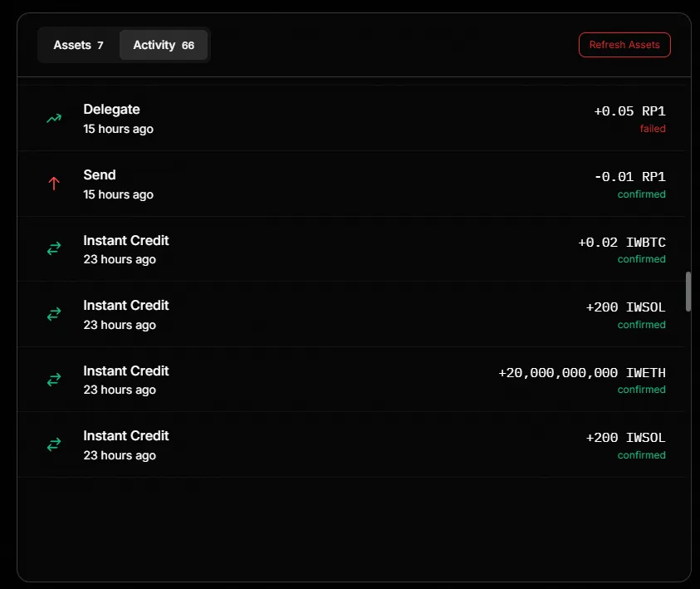
Task: Click confirmed status under +0.02 IWBTC
Action: tap(642, 259)
